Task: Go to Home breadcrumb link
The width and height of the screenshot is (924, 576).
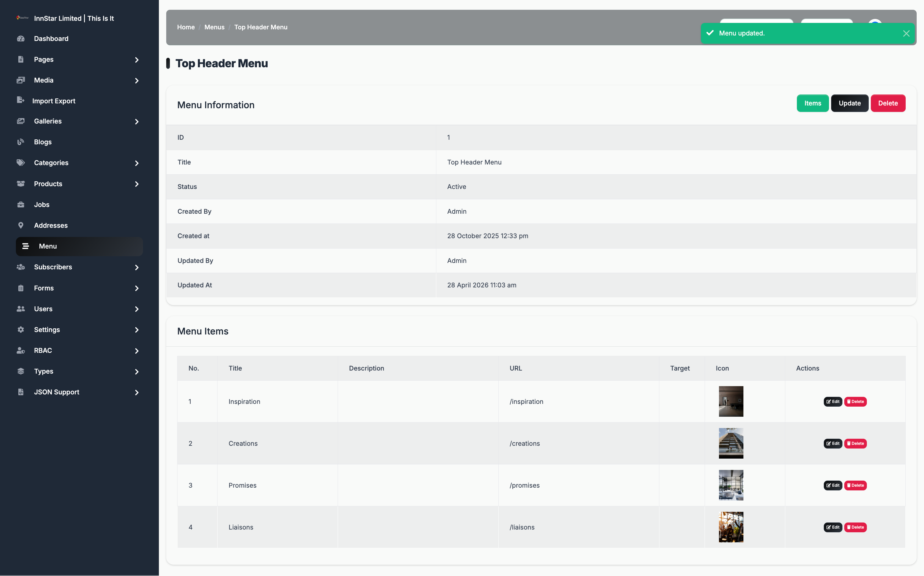Action: 186,27
